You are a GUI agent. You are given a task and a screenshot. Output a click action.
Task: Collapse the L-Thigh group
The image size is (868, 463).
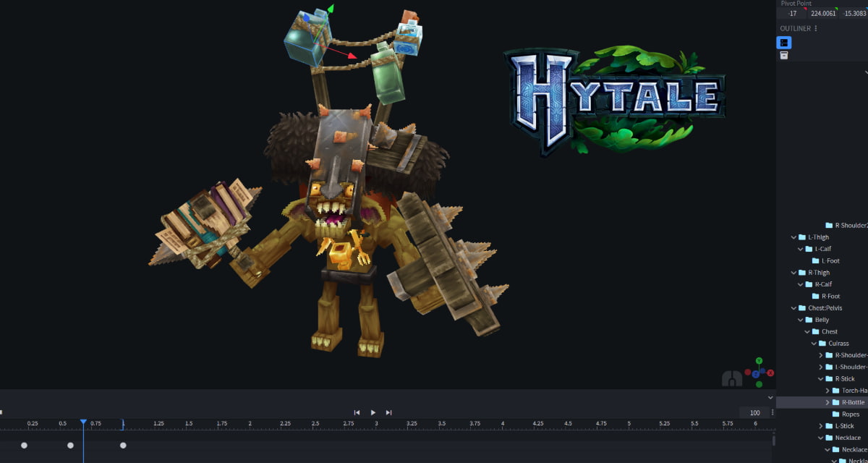click(x=793, y=237)
